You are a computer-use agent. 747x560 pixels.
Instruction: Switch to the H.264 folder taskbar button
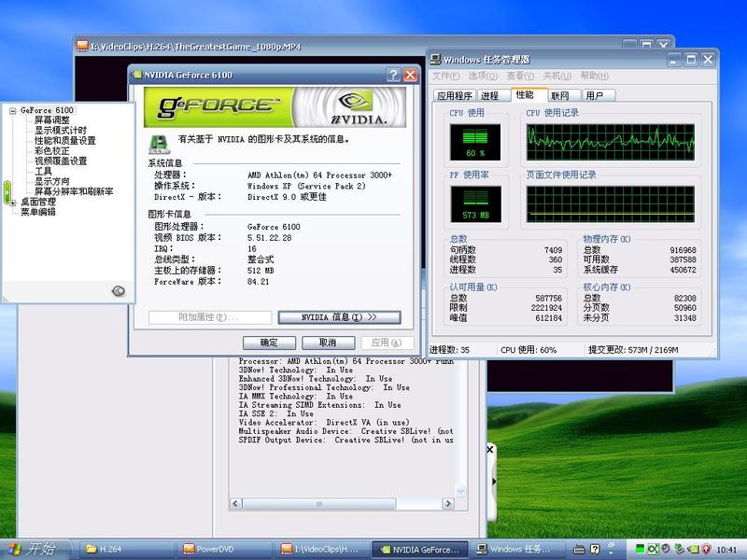[125, 549]
